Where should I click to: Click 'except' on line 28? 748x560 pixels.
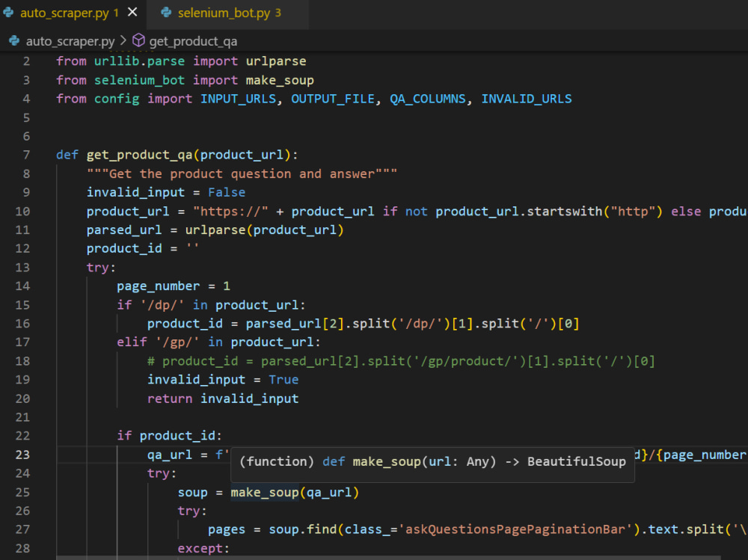pos(200,549)
